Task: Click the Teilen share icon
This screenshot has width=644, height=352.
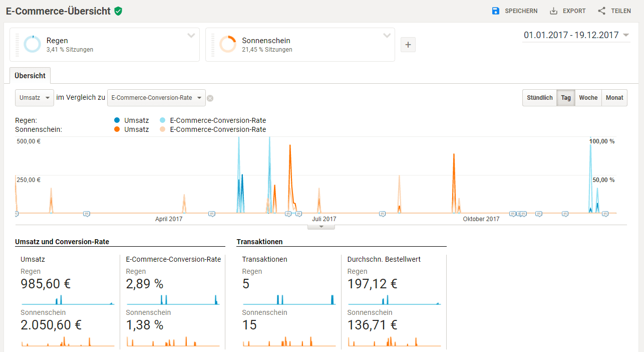Action: coord(602,11)
